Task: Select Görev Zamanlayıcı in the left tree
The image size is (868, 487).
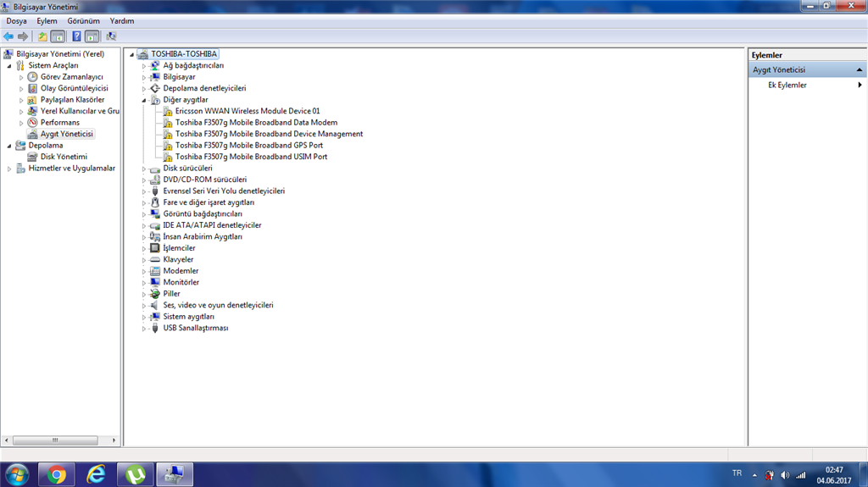Action: point(71,77)
